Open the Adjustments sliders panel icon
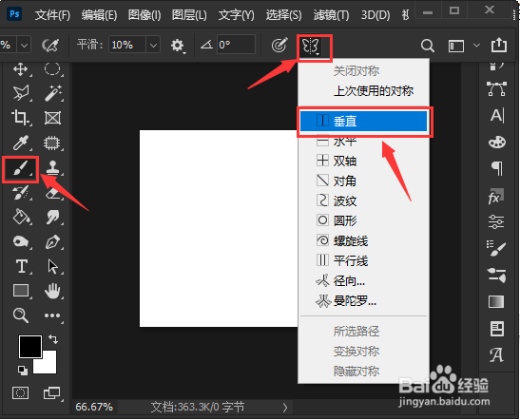 click(496, 222)
